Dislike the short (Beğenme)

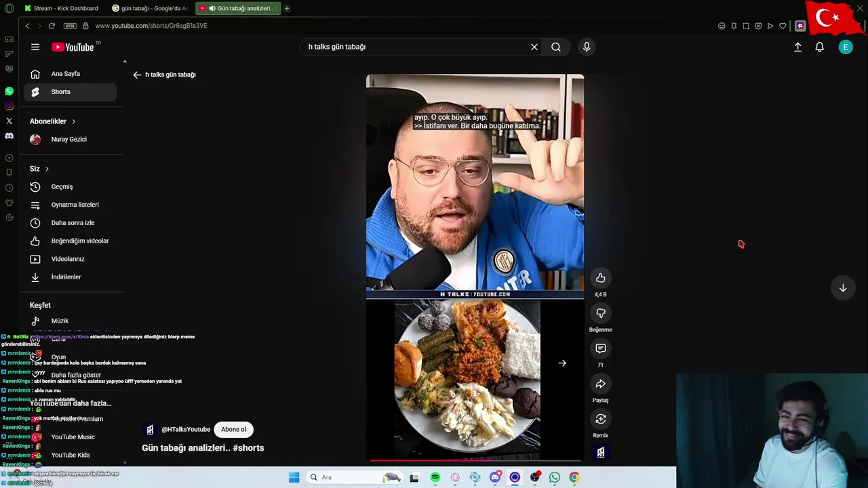click(x=600, y=313)
